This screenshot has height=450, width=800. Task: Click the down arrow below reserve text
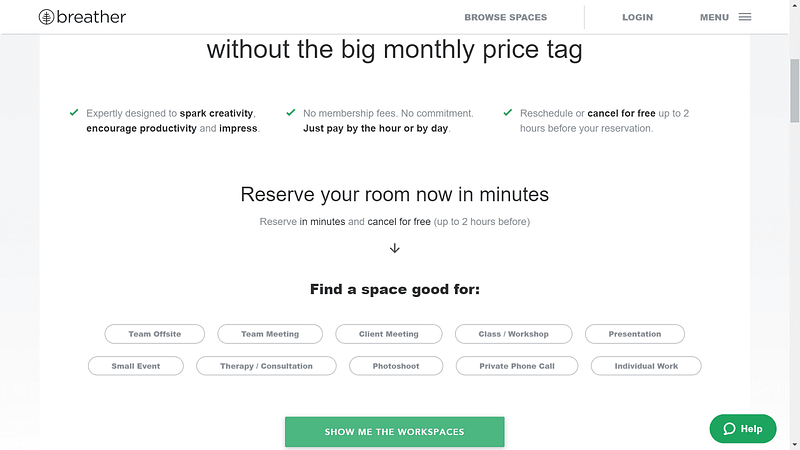pos(394,248)
